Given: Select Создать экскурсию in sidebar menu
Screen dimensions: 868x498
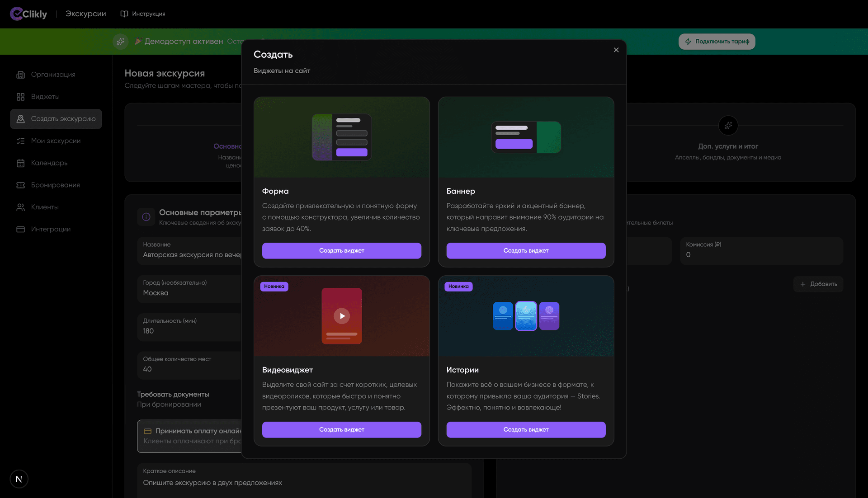Looking at the screenshot, I should click(x=56, y=119).
